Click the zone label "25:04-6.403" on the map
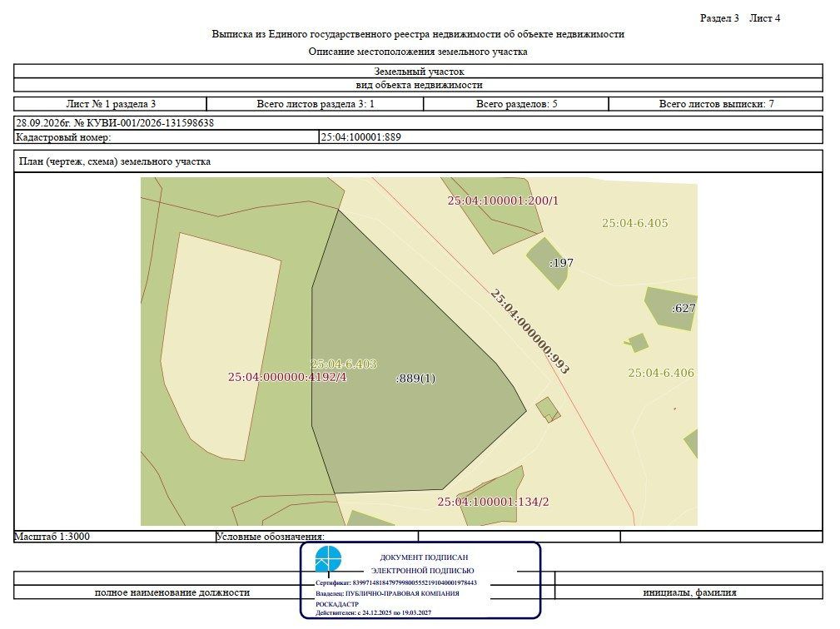 (343, 364)
